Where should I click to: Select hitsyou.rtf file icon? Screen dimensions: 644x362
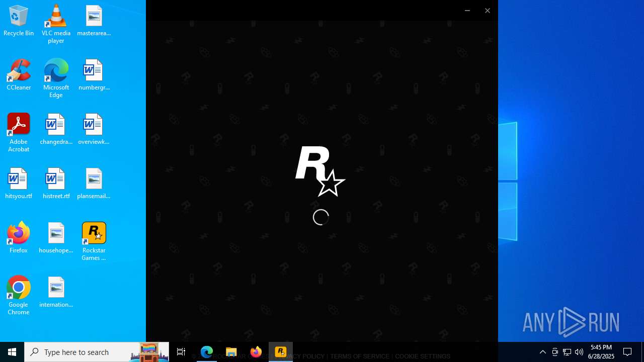19,184
